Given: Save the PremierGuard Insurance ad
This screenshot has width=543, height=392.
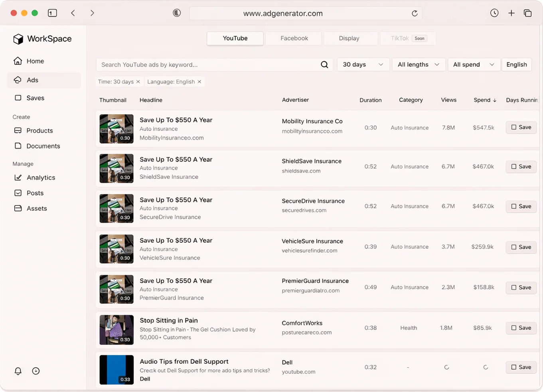Looking at the screenshot, I should pos(521,287).
